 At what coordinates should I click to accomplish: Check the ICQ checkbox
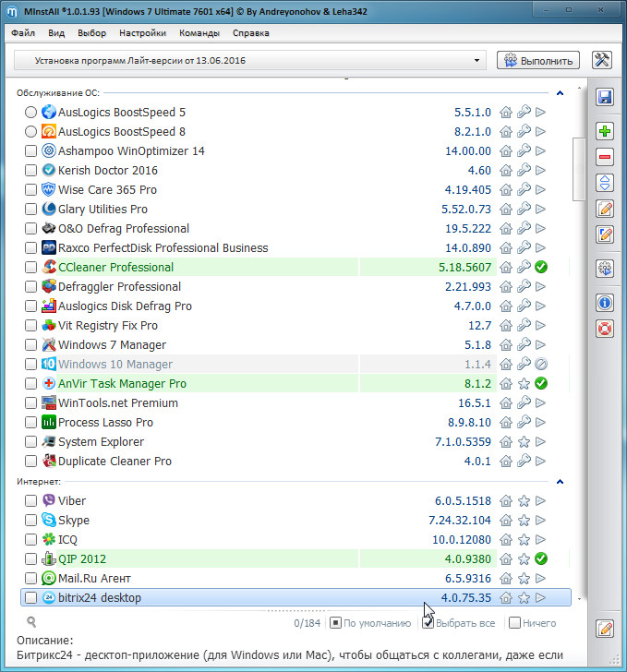pyautogui.click(x=30, y=540)
